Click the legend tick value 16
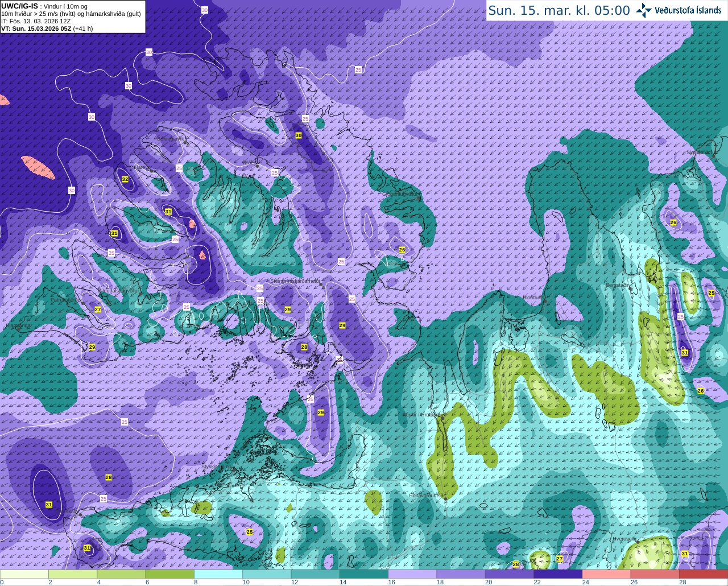 (391, 582)
